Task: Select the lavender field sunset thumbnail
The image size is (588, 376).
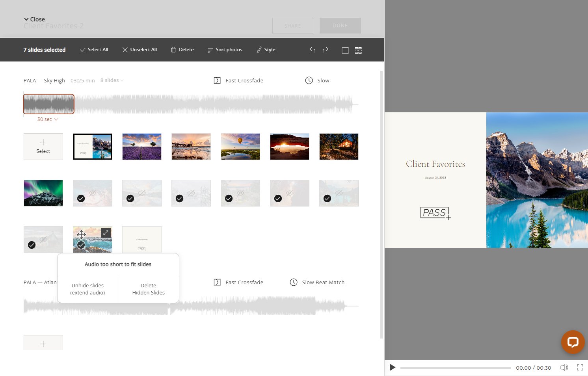Action: coord(142,147)
